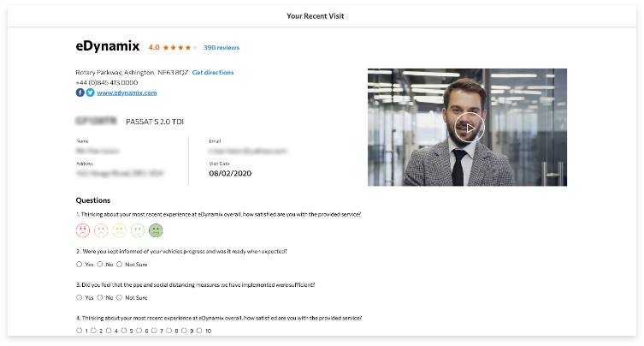The image size is (644, 346).
Task: Select rating 8 on question 4
Action: tap(169, 331)
